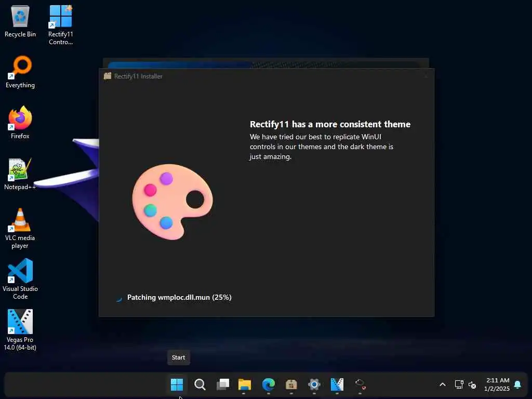The width and height of the screenshot is (532, 399).
Task: Open Settings gear on the taskbar
Action: pos(314,384)
